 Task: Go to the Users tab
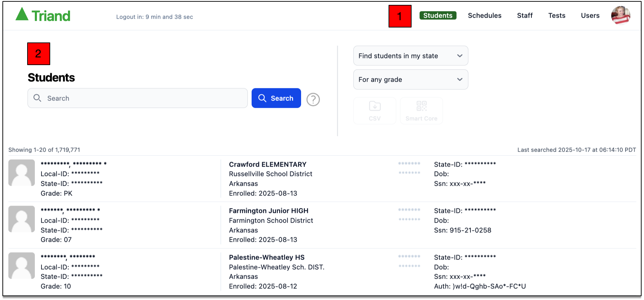590,15
